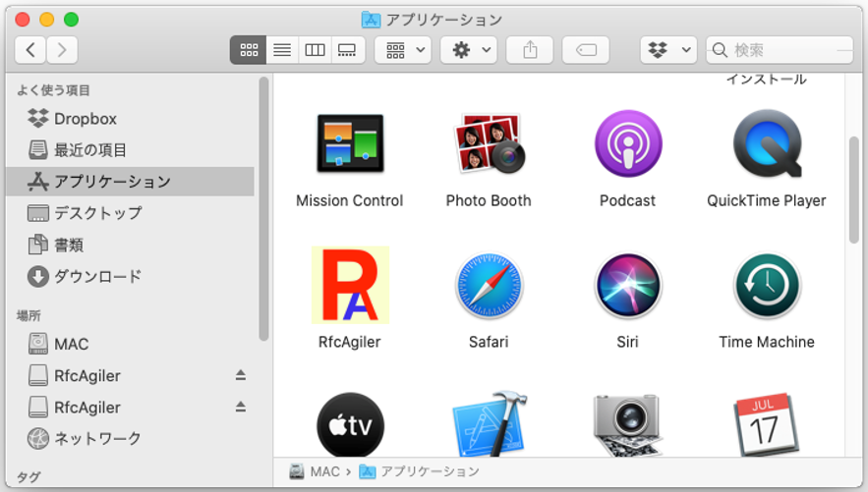Select the second RfcAgiler volume in sidebar
This screenshot has width=868, height=492.
coord(130,407)
